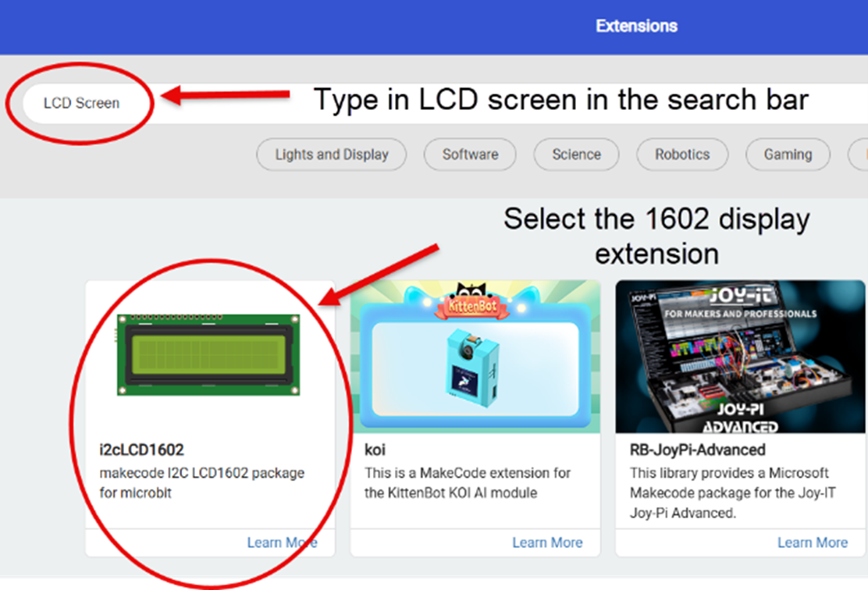Click 'makecode I2C LCD1602 package' description
The width and height of the screenshot is (868, 590).
click(202, 482)
